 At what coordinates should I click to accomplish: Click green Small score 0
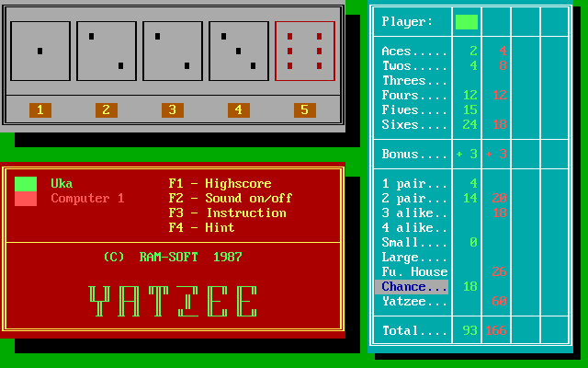tap(474, 242)
